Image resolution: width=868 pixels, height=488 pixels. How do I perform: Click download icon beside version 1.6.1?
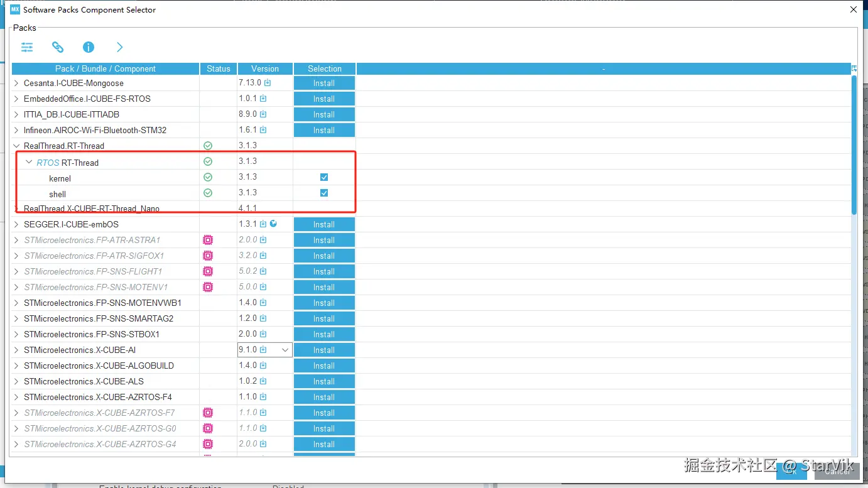(x=263, y=130)
